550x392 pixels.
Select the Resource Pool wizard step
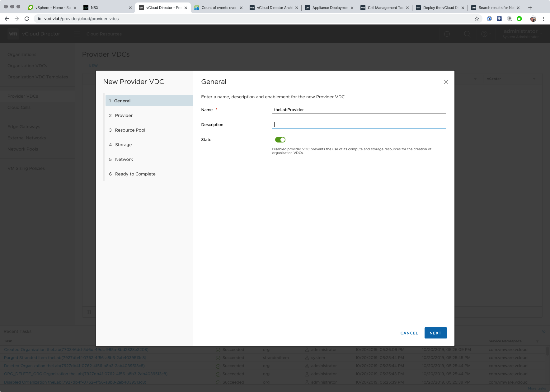coord(130,130)
